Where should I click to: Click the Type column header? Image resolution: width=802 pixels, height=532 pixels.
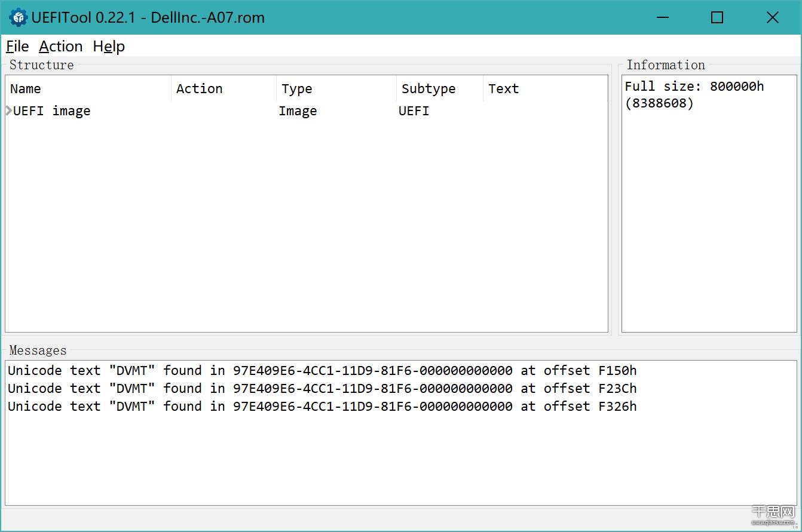coord(336,88)
